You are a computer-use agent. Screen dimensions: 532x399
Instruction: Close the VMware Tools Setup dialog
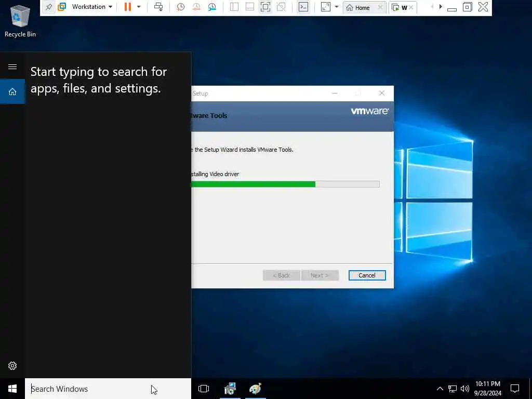[382, 94]
